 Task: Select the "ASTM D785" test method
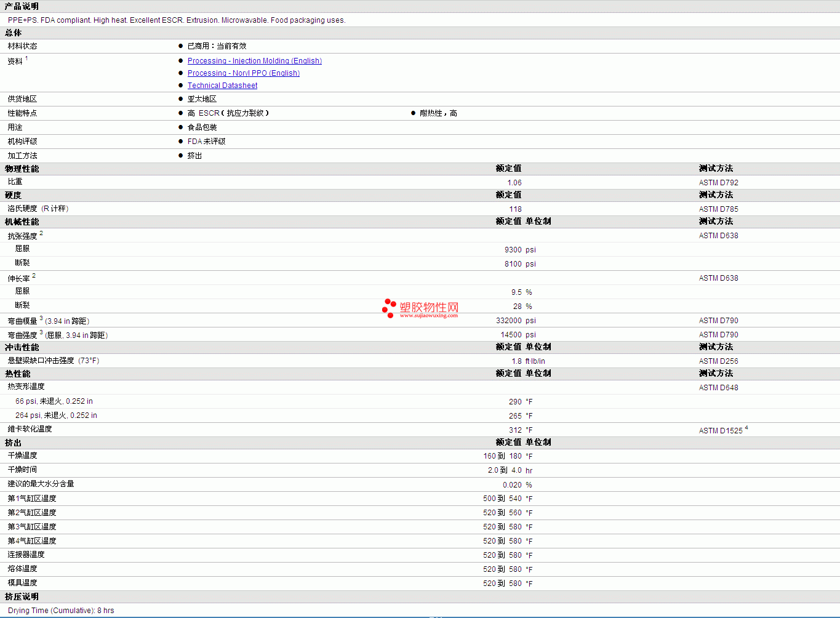coord(719,209)
